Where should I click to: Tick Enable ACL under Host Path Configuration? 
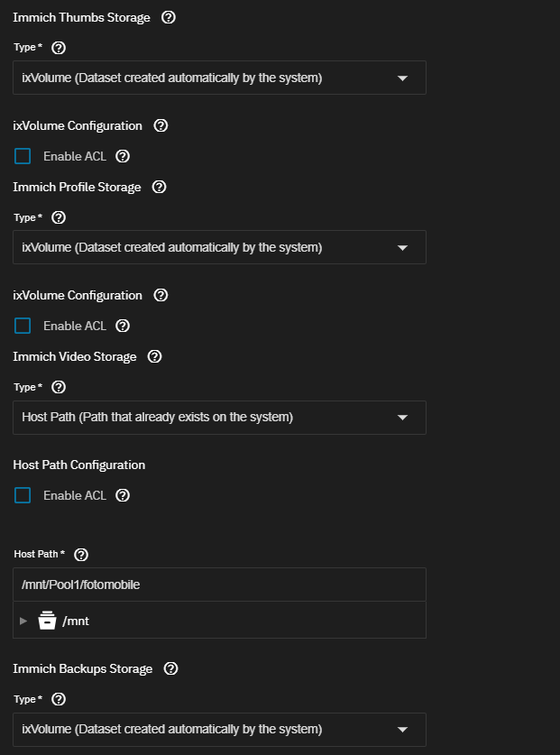23,495
